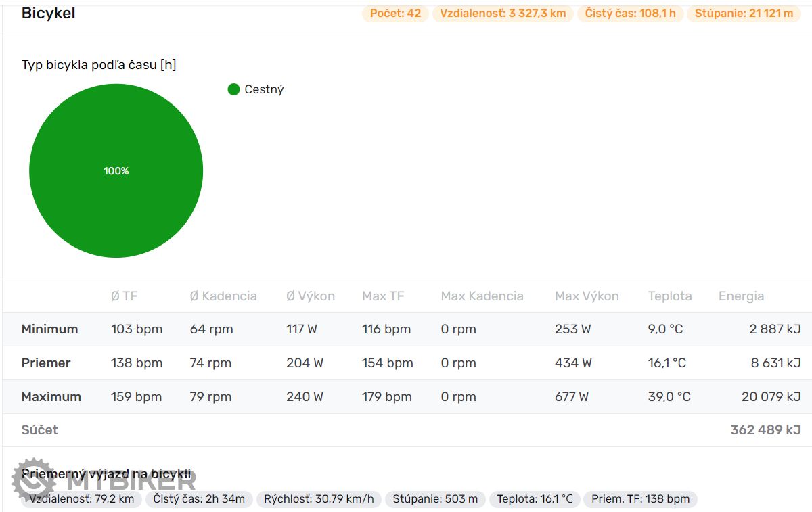812x512 pixels.
Task: Select the Stúpanie: 503 m chip
Action: (435, 499)
